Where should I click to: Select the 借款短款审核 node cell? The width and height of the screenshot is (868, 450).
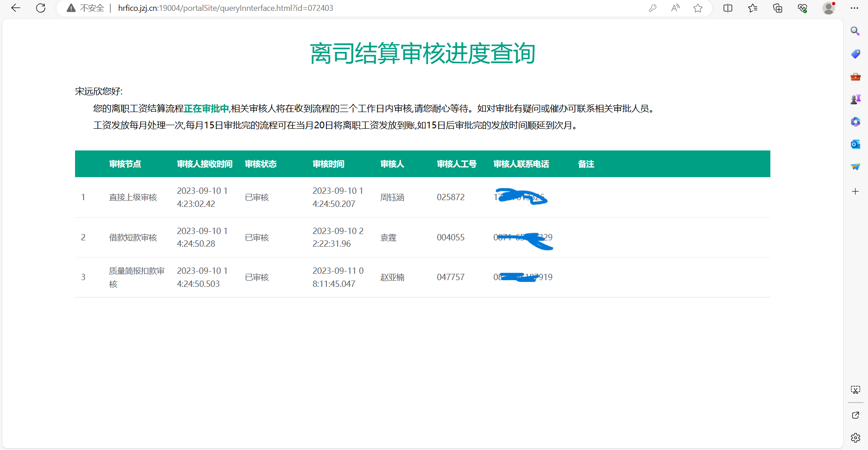133,238
